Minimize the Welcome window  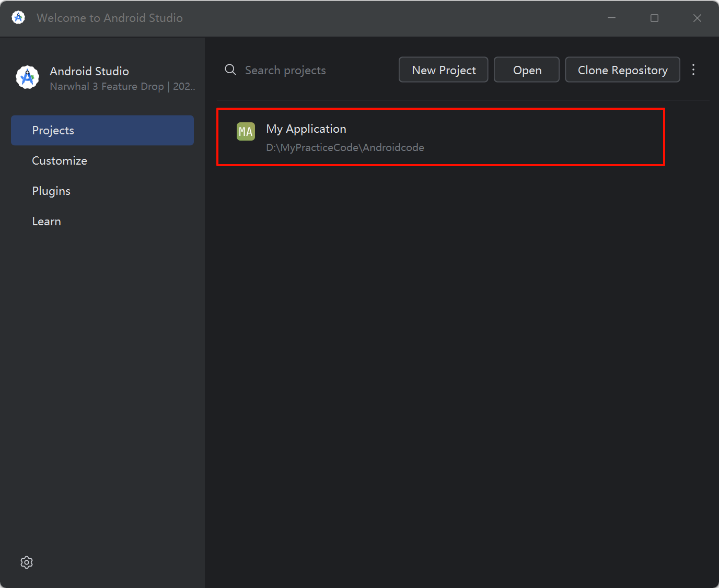pos(611,18)
